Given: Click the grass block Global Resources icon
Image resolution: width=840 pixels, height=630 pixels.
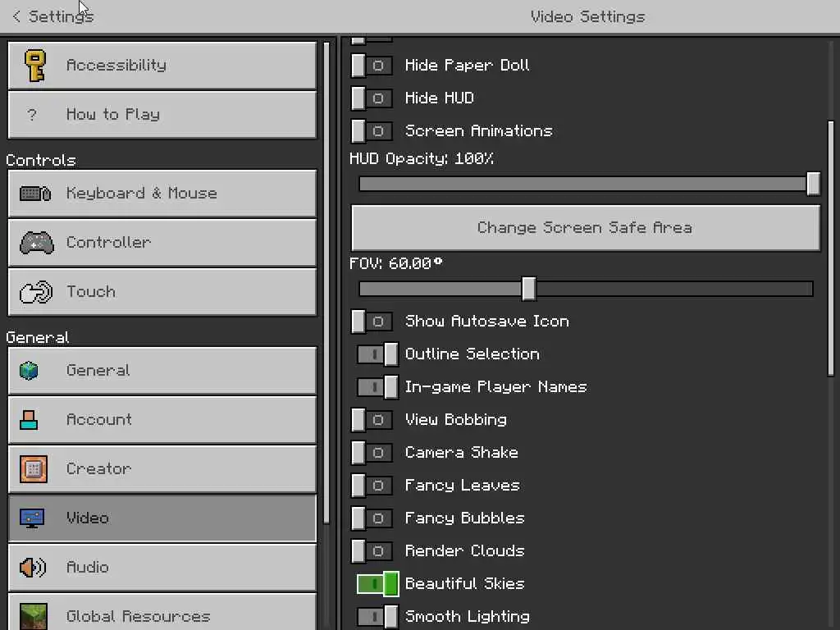Looking at the screenshot, I should coord(33,616).
